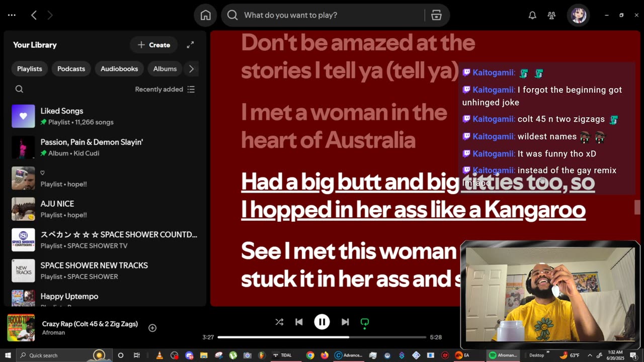Open the Spotify three-dots menu
This screenshot has height=362, width=644.
11,15
